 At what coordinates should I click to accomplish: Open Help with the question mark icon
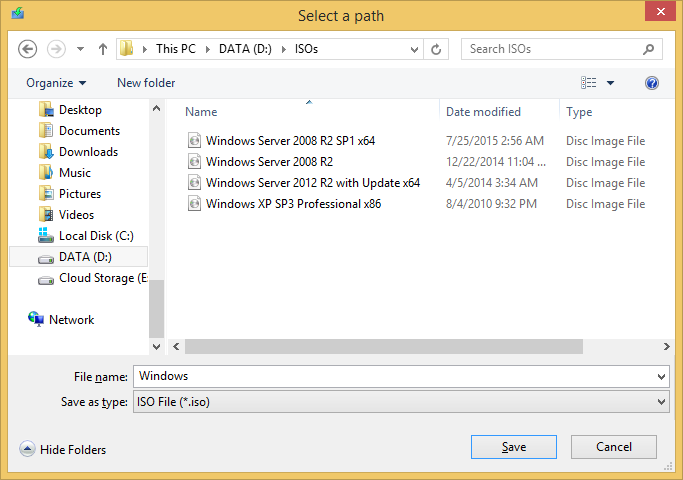click(x=652, y=83)
